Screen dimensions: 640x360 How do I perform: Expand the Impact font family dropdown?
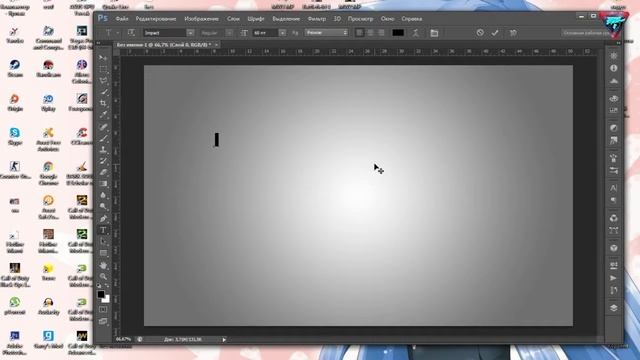pyautogui.click(x=190, y=33)
